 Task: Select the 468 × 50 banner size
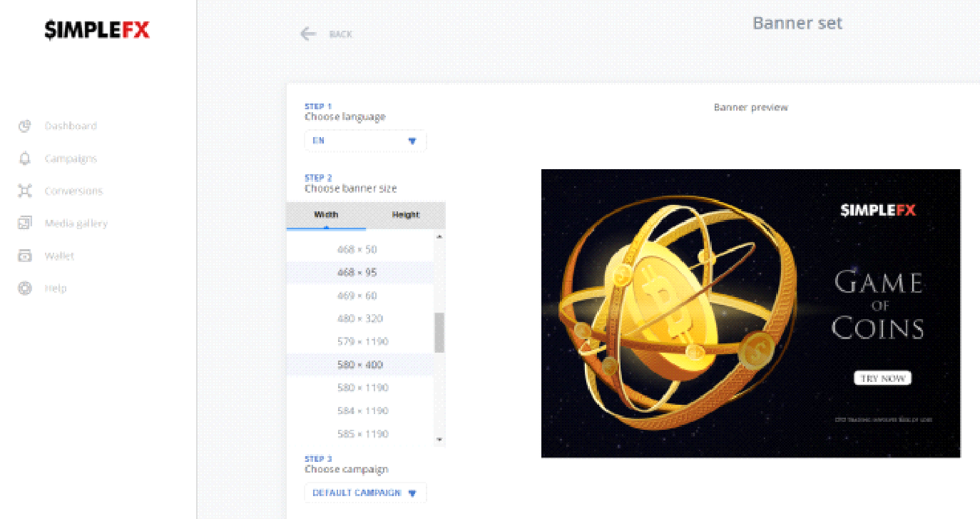click(358, 248)
